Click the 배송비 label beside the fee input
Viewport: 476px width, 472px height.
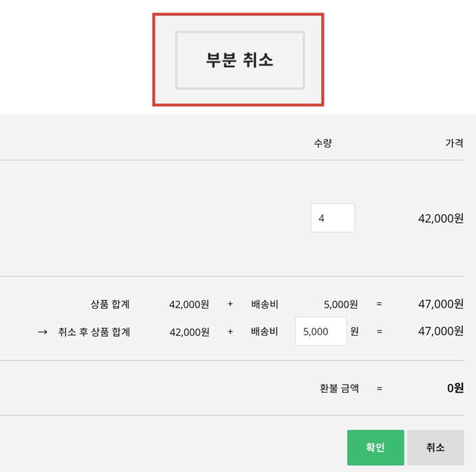point(265,331)
